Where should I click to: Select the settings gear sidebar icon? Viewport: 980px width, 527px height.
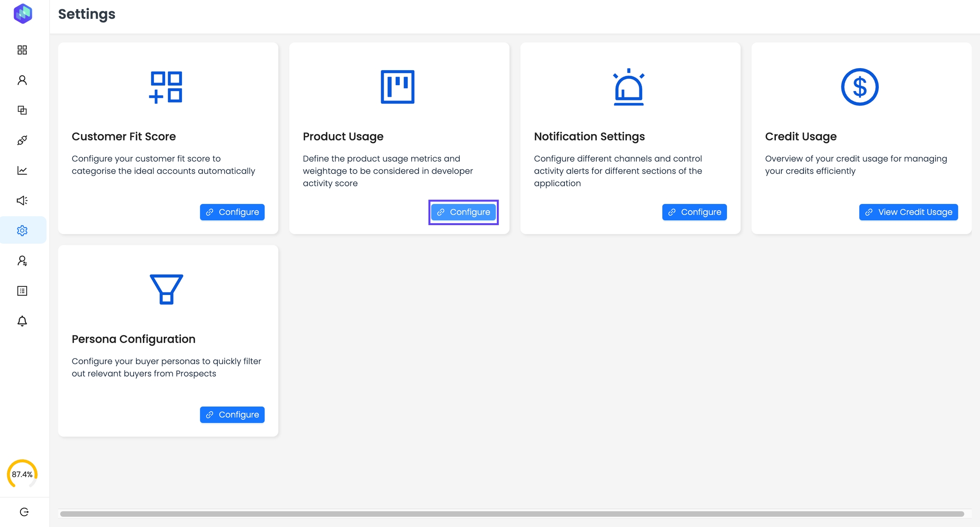[22, 230]
